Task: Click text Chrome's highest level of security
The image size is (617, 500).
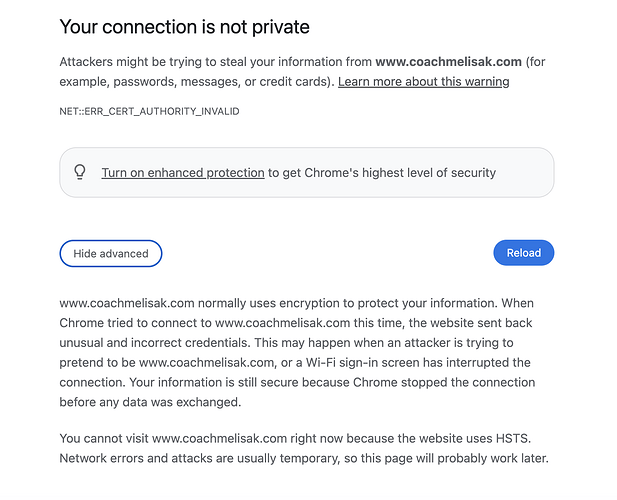Action: pyautogui.click(x=400, y=173)
